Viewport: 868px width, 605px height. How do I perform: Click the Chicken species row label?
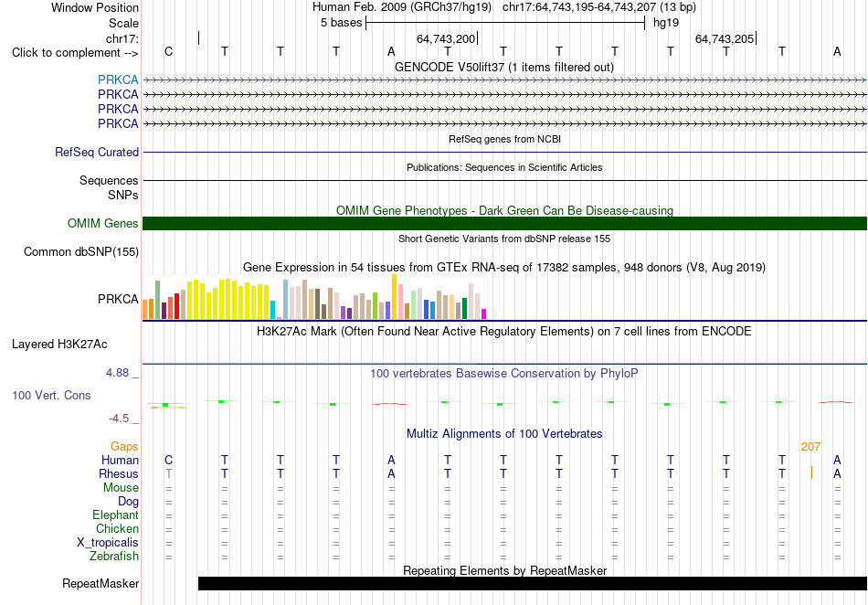117,528
